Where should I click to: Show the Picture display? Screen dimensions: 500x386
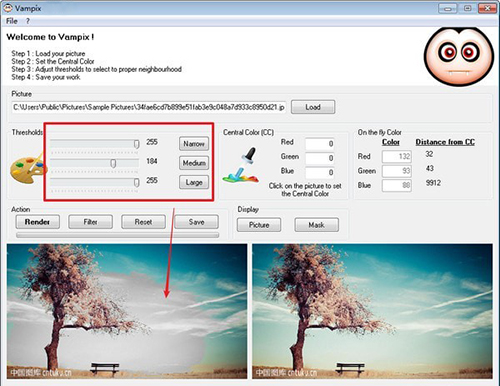259,225
